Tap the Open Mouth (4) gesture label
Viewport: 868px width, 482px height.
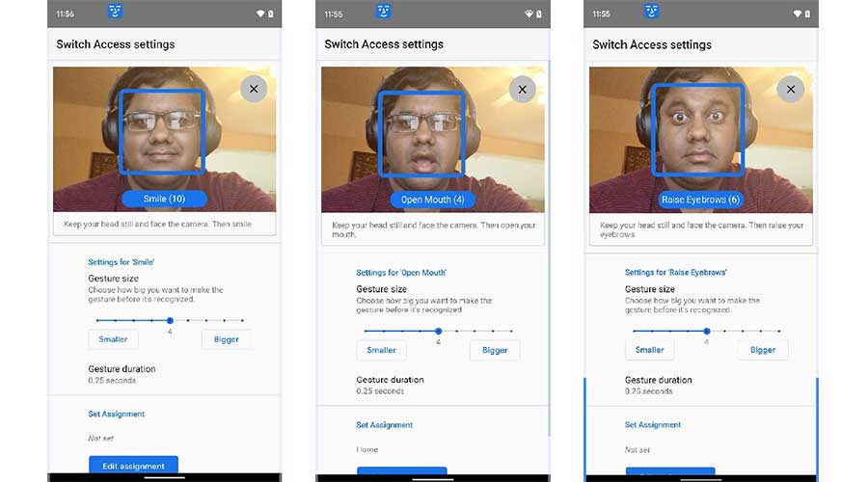pyautogui.click(x=433, y=200)
